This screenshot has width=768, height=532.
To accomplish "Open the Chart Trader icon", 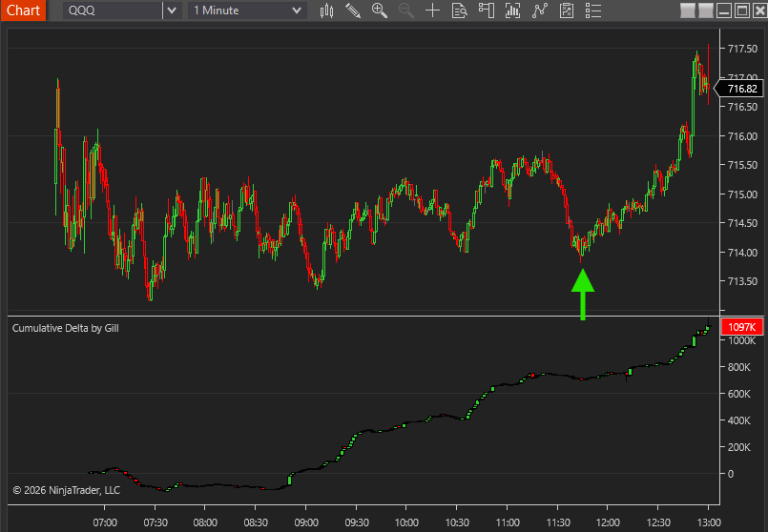I will click(x=487, y=10).
